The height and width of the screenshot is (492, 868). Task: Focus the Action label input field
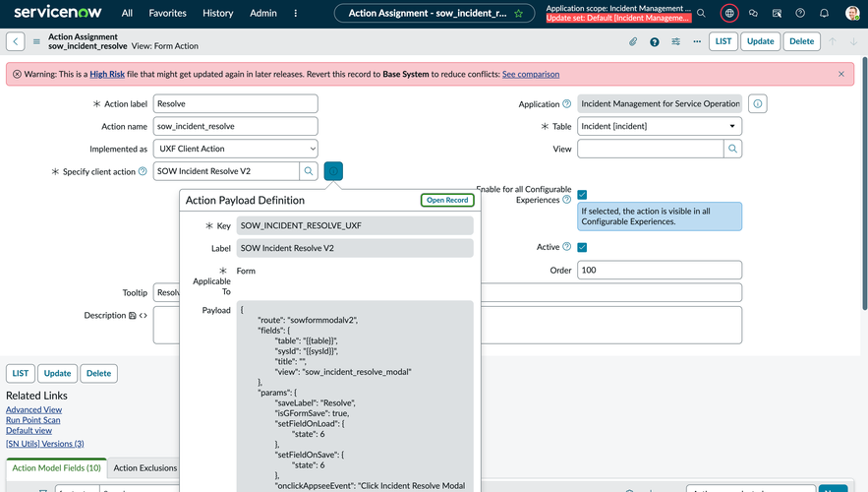click(x=236, y=103)
